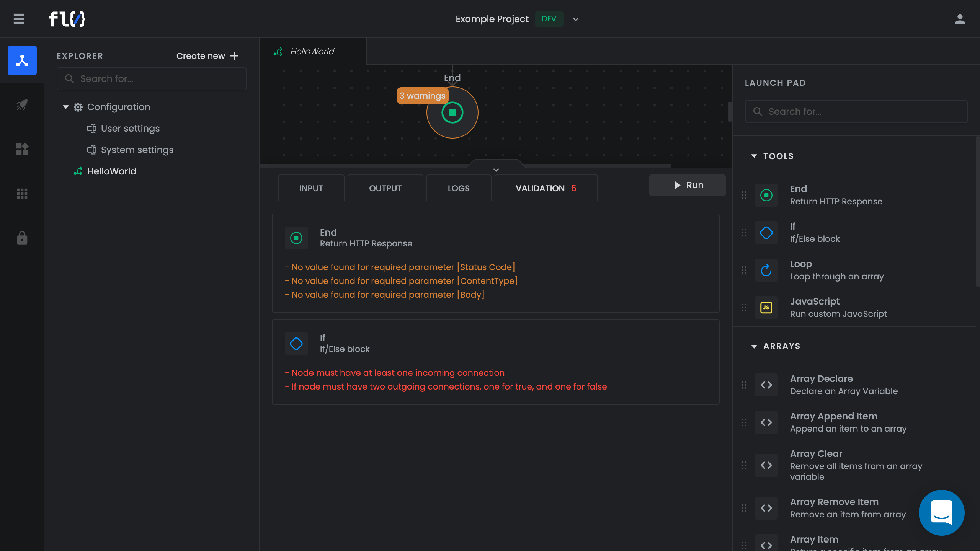
Task: Collapse the Configuration tree folder
Action: tap(66, 107)
